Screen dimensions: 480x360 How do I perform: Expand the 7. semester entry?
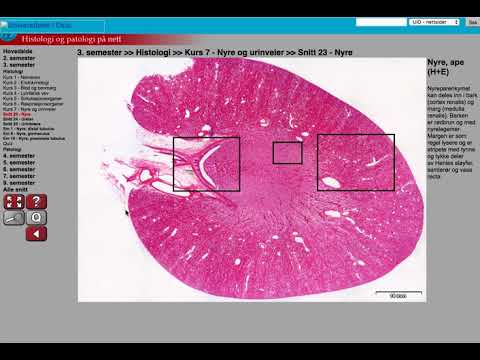(x=19, y=176)
